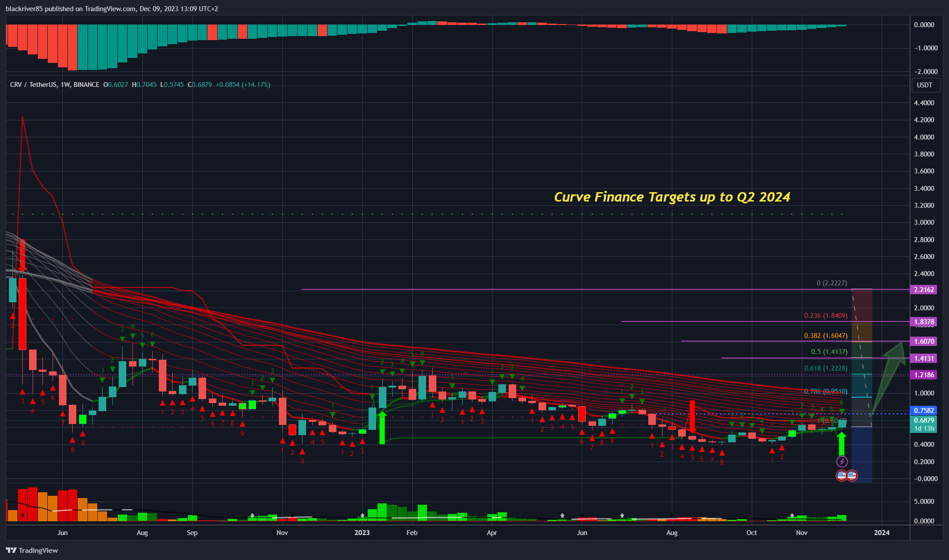Select the 2.2162 purple price label

pyautogui.click(x=924, y=290)
